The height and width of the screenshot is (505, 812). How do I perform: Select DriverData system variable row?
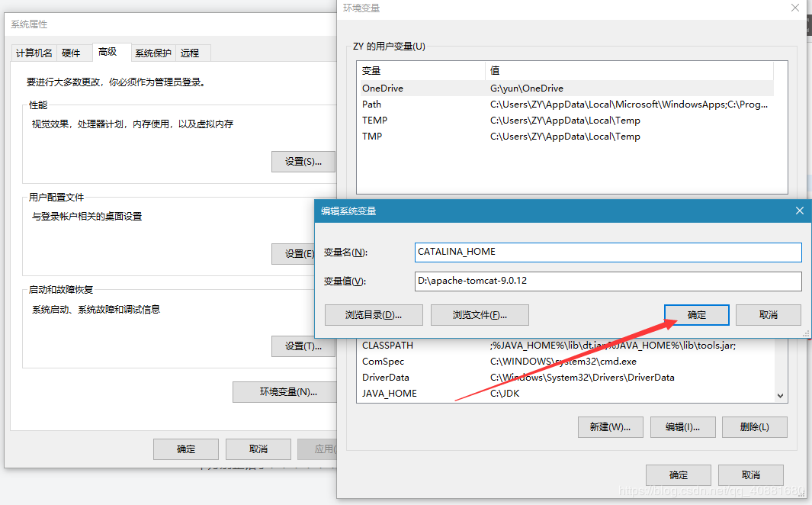567,378
